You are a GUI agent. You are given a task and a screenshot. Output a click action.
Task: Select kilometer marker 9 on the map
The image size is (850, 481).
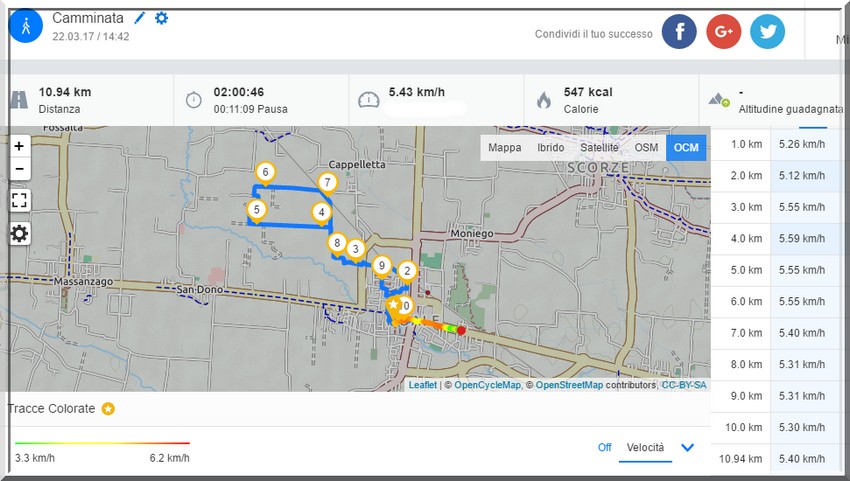(x=382, y=267)
